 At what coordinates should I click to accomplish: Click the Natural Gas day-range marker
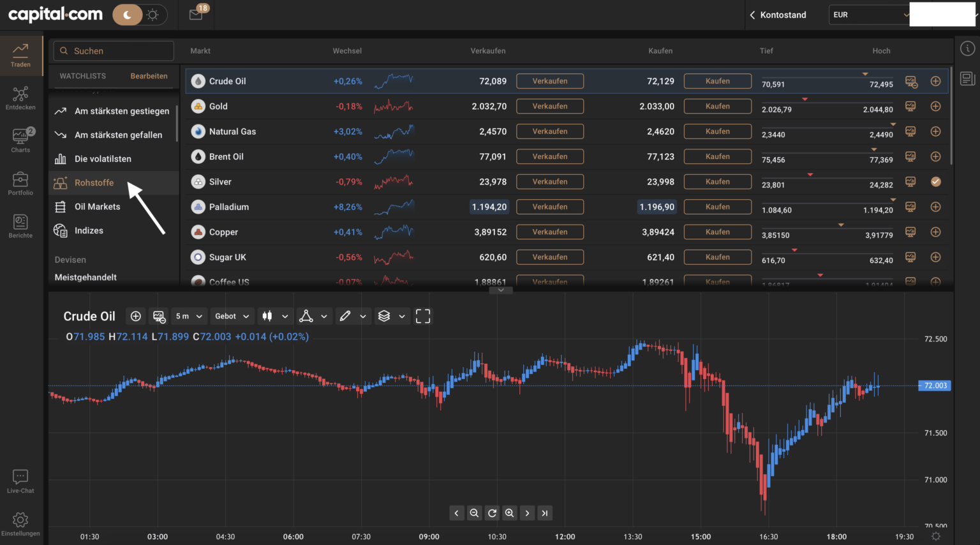pos(893,123)
